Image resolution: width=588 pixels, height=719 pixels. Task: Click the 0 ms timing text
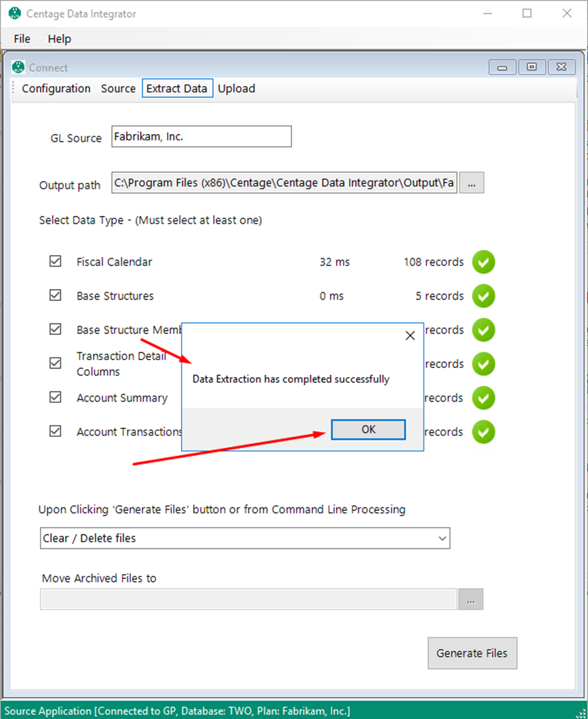point(331,296)
